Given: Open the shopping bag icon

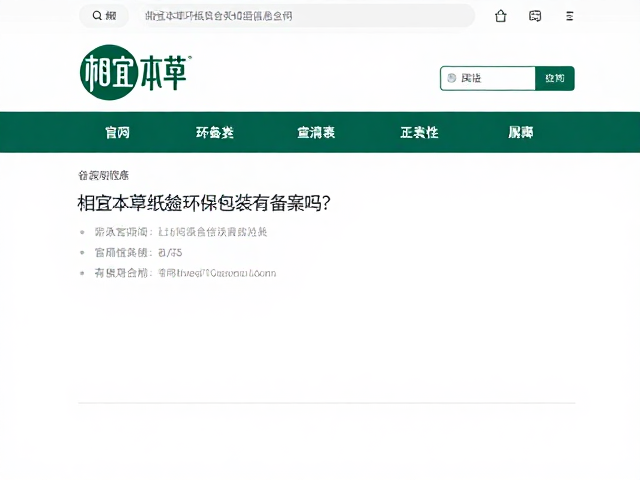Looking at the screenshot, I should tap(501, 16).
